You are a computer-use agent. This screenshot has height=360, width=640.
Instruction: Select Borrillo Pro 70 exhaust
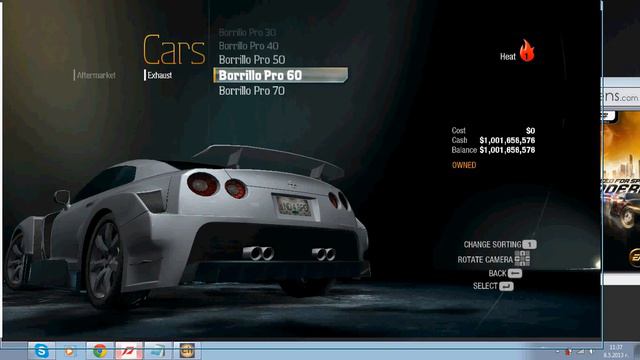coord(252,91)
